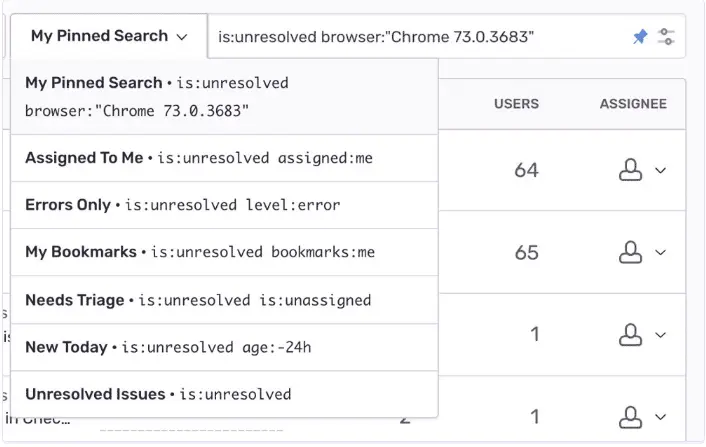The height and width of the screenshot is (447, 706).
Task: Click assignee person icon in bottom row
Action: click(630, 416)
